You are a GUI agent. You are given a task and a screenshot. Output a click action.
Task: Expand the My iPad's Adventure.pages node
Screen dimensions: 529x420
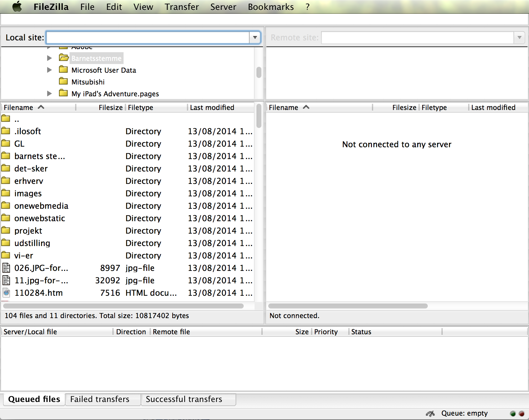[49, 94]
